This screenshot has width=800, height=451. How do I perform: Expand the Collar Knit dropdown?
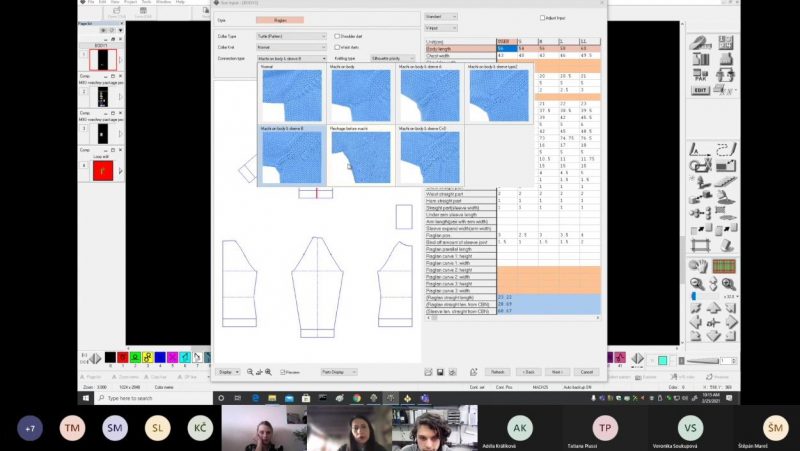click(x=291, y=47)
